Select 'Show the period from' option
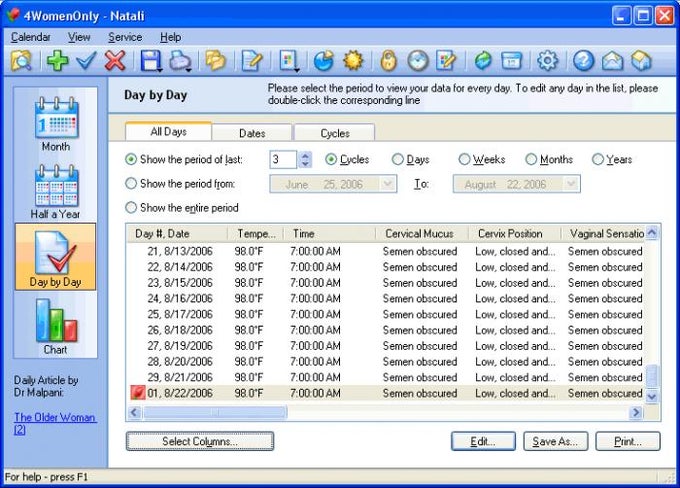This screenshot has height=488, width=680. click(131, 183)
